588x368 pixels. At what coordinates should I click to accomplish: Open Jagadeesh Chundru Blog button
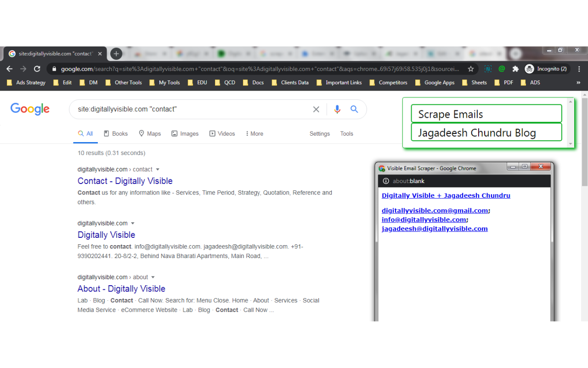pyautogui.click(x=486, y=132)
